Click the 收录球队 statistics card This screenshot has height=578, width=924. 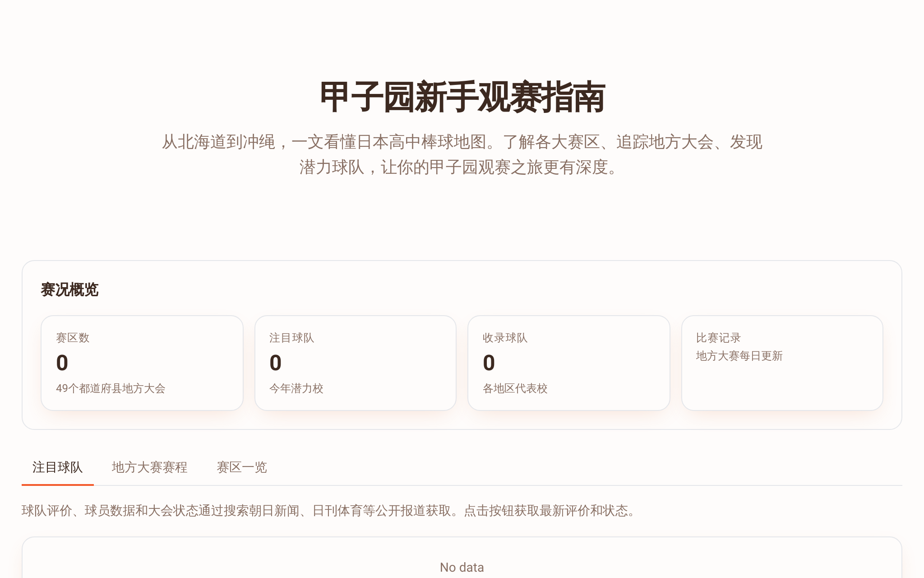569,363
